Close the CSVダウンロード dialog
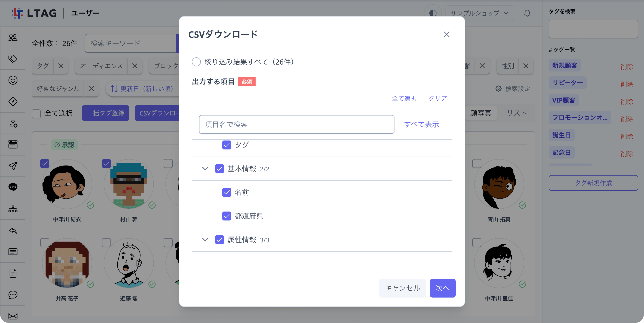The image size is (644, 323). pos(447,34)
